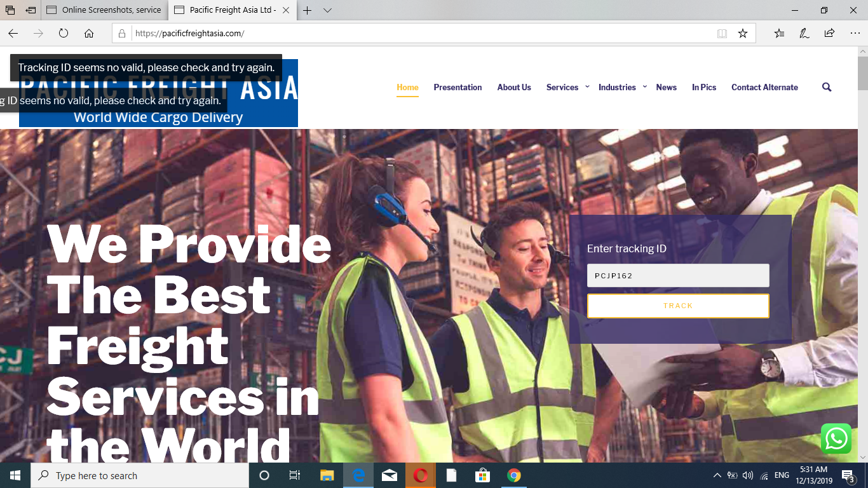This screenshot has height=488, width=868.
Task: Open Google Chrome from taskbar
Action: 514,475
